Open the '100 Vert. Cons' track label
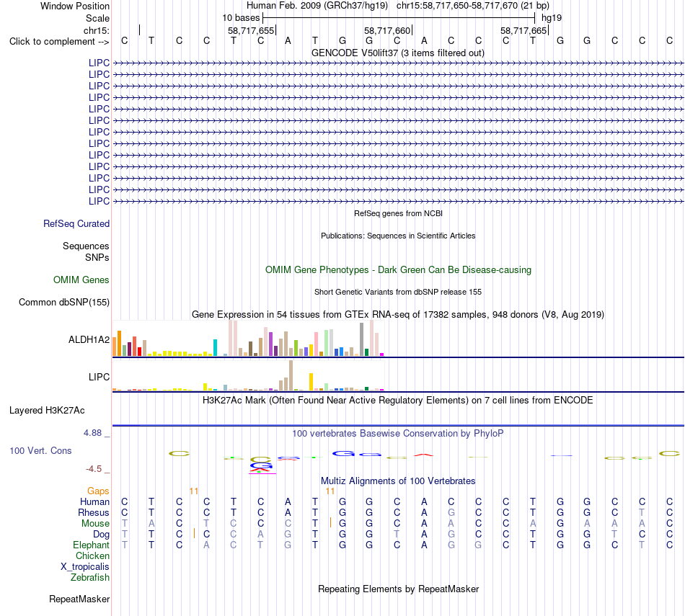Image resolution: width=685 pixels, height=616 pixels. pyautogui.click(x=40, y=450)
